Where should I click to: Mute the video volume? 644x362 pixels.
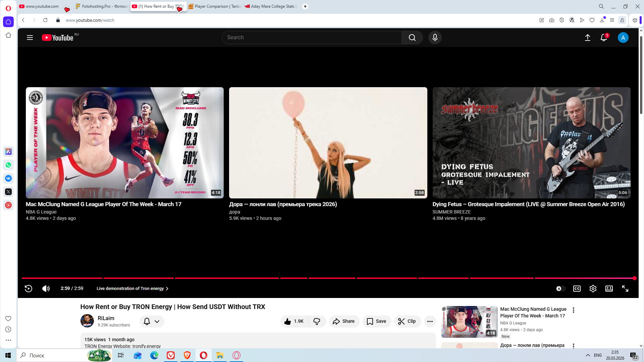[46, 289]
